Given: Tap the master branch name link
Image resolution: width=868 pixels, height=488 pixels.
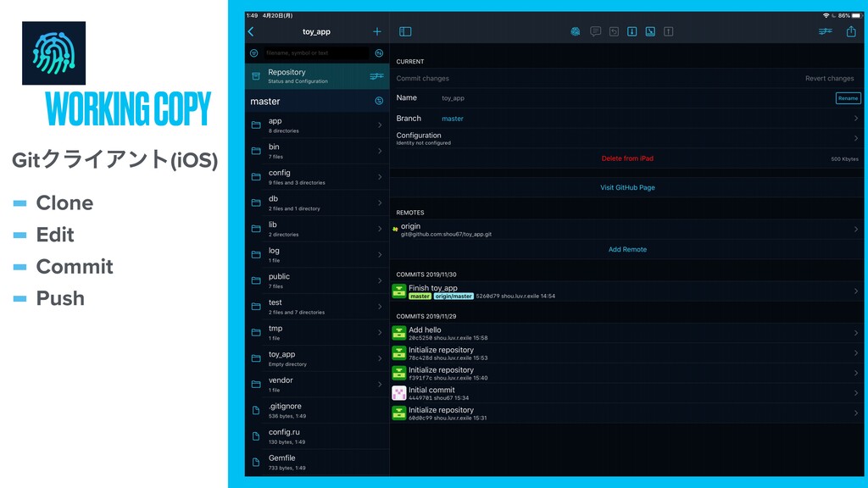Looking at the screenshot, I should point(453,119).
